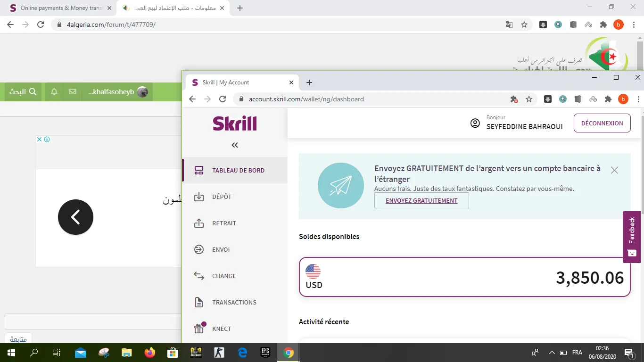
Task: Click the Envoyez Gratuitement link
Action: (421, 201)
